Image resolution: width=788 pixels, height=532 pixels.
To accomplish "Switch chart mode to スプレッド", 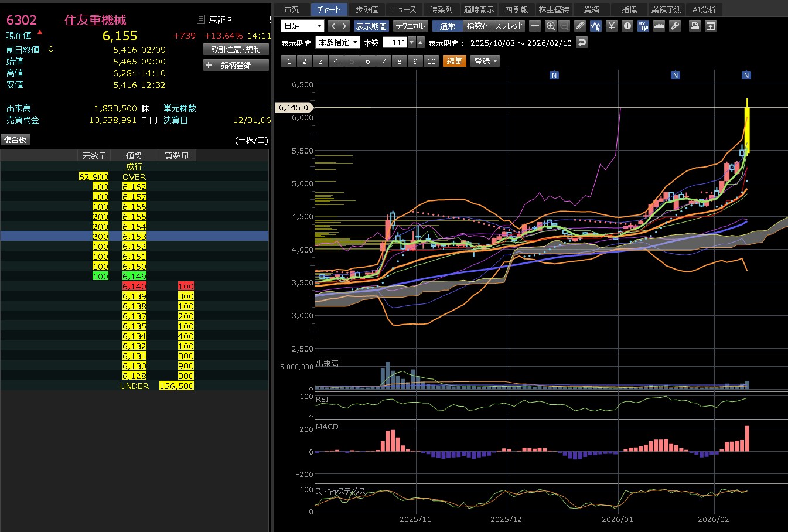I will click(x=510, y=26).
